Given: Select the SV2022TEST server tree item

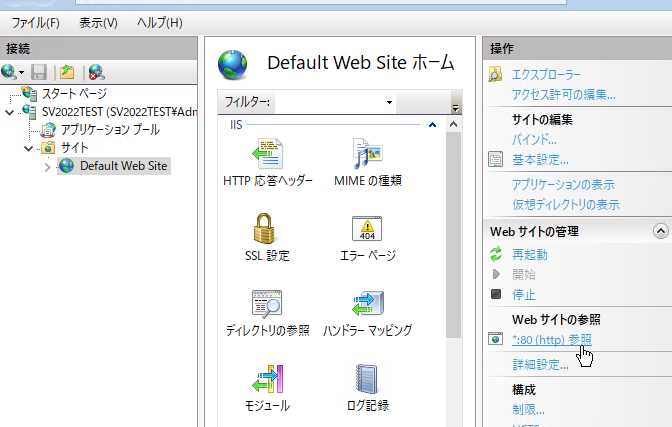Looking at the screenshot, I should click(119, 112).
